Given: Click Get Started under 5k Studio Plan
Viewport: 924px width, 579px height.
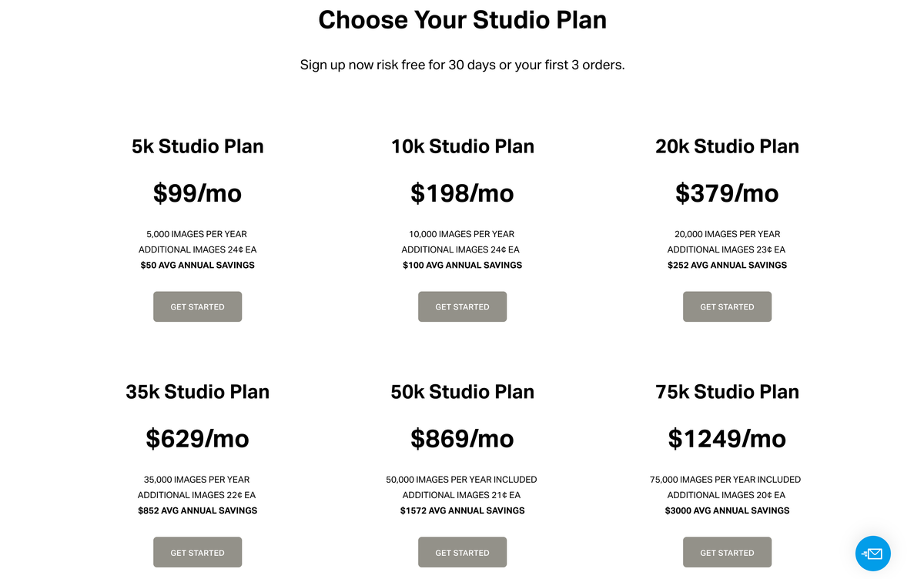Looking at the screenshot, I should click(x=197, y=306).
